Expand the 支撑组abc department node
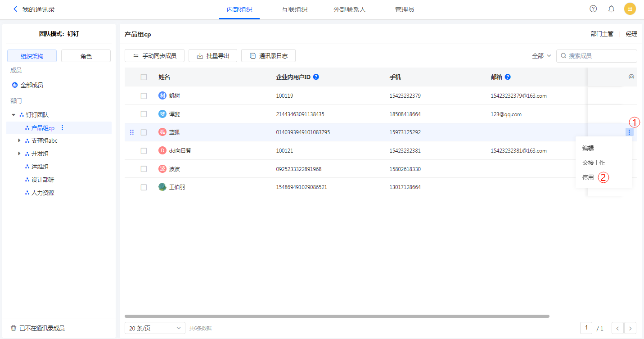 pos(19,141)
